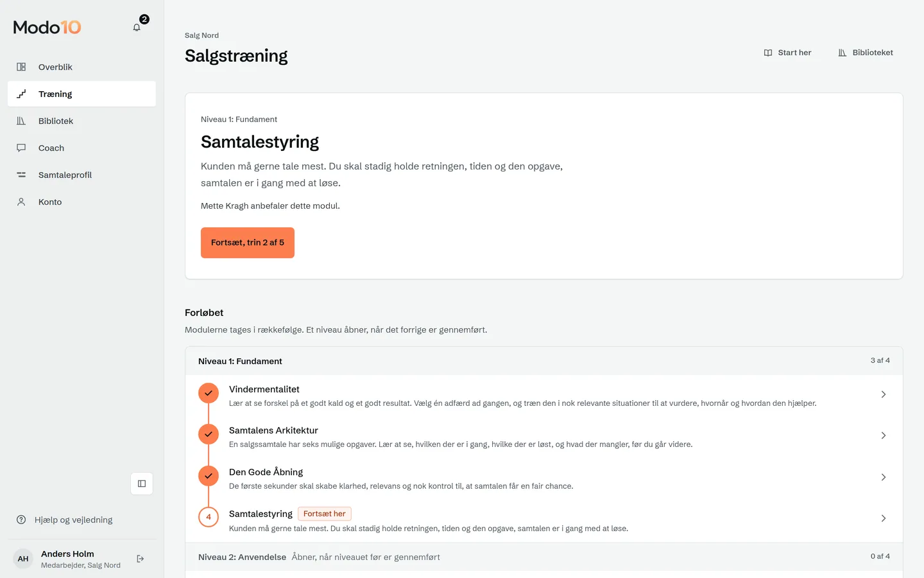Click the Konto person icon

coord(21,202)
